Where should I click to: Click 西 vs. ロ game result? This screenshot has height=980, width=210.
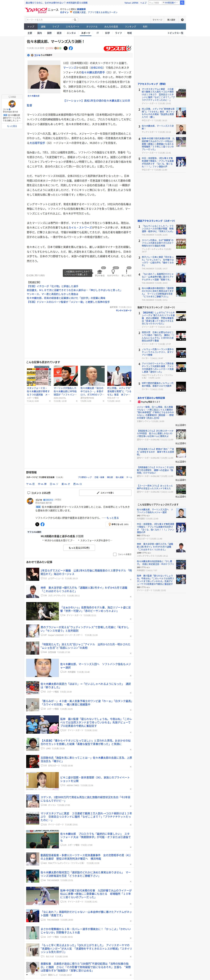coord(77,484)
